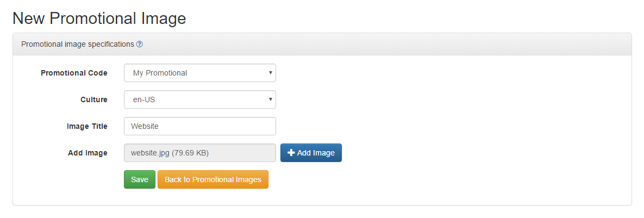Focus the Image Title field containing Website
This screenshot has height=218, width=644.
200,127
